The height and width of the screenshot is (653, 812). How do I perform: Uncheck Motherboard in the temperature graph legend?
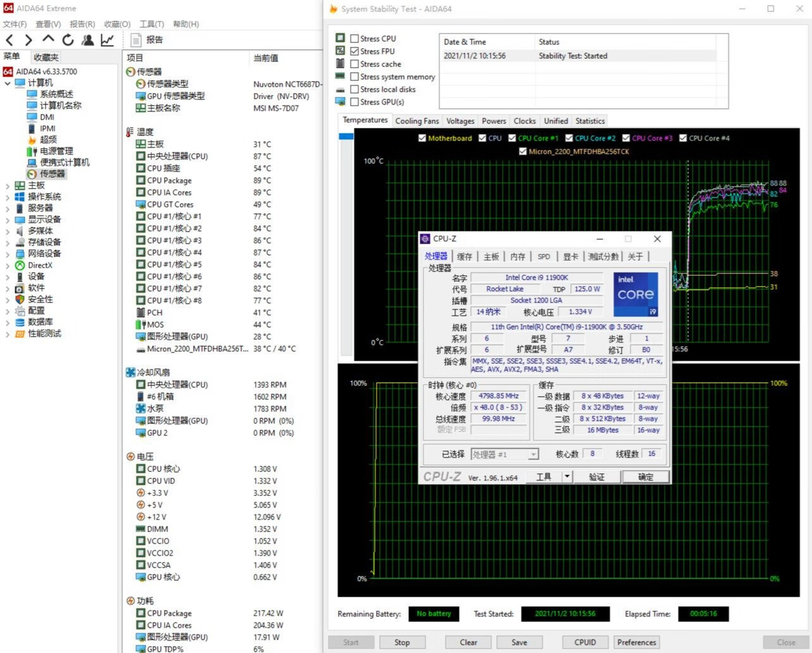(422, 138)
